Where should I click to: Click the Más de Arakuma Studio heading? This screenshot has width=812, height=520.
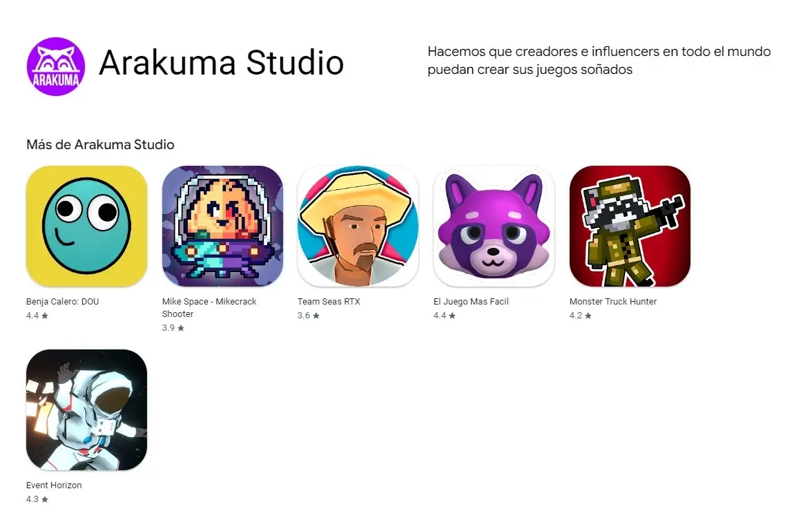[x=101, y=144]
